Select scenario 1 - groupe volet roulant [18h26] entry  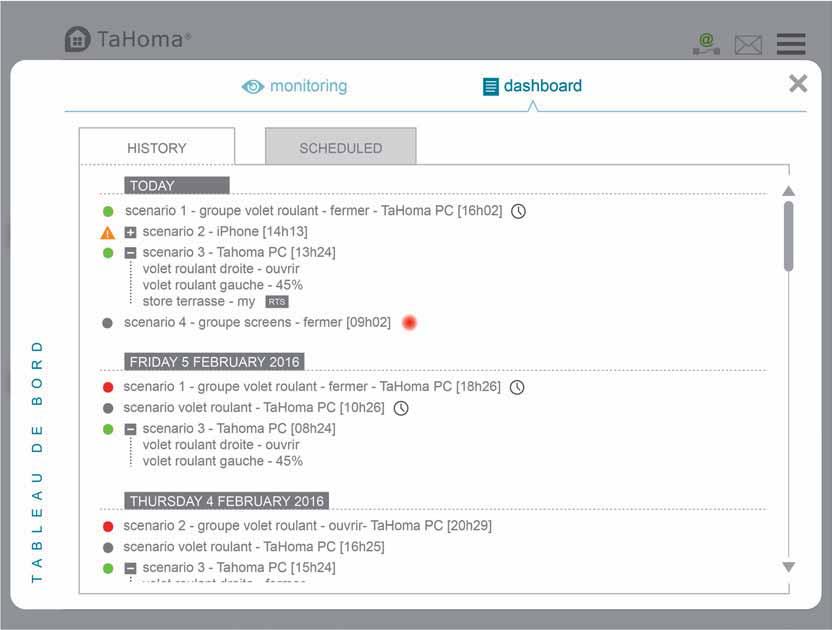(312, 386)
